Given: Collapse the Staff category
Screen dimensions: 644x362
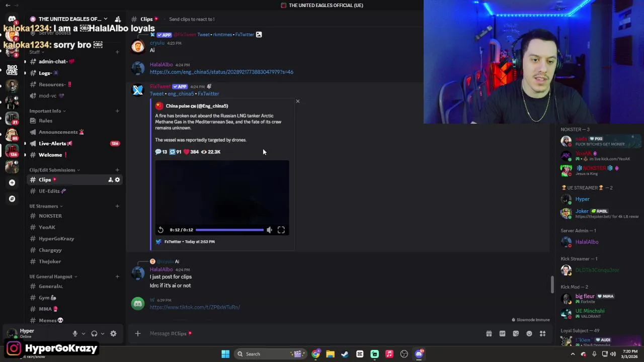Looking at the screenshot, I should 37,52.
